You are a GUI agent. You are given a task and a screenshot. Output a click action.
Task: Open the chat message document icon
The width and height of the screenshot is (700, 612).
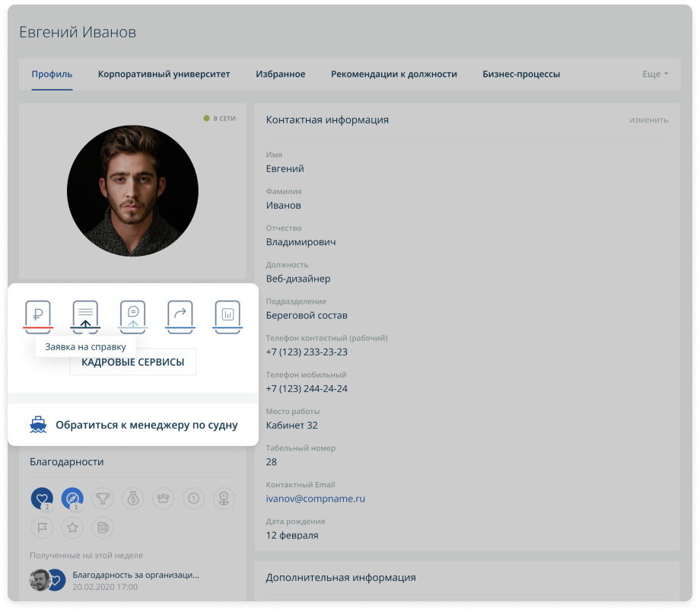[132, 317]
